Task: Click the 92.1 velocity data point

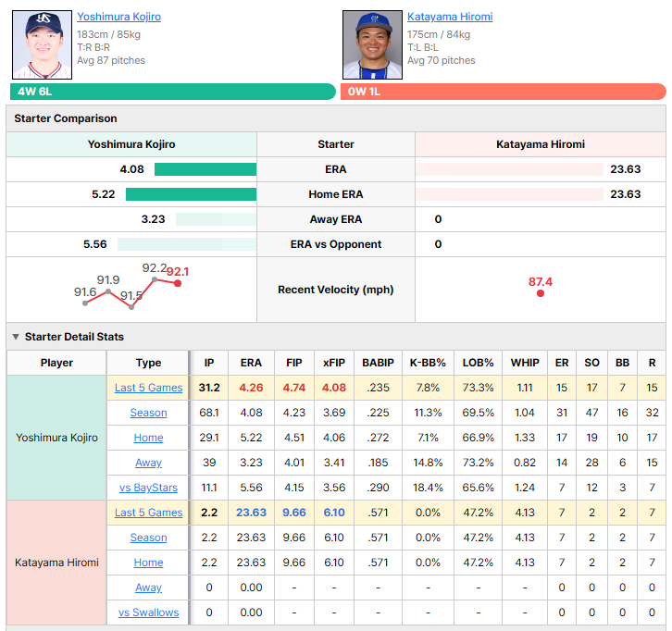Action: (178, 283)
